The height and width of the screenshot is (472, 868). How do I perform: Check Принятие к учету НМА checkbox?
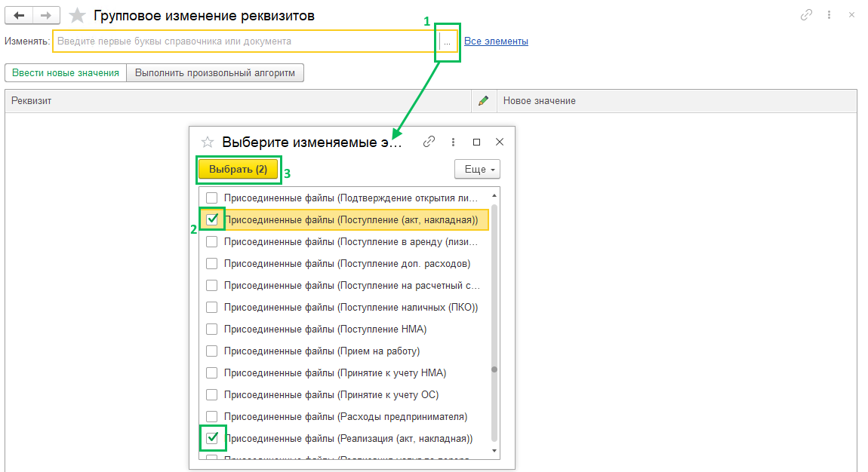[211, 373]
